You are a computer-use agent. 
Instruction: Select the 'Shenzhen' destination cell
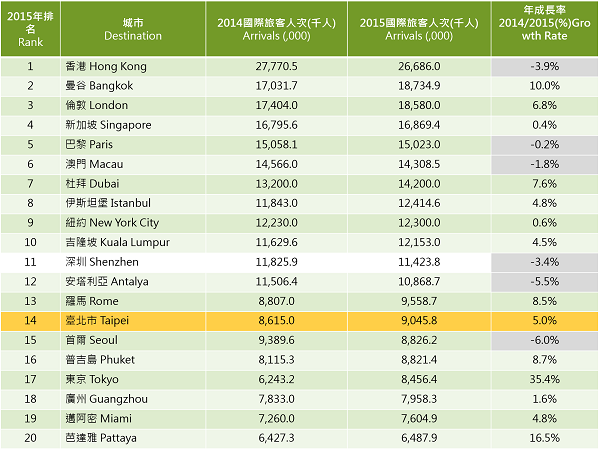(x=133, y=262)
